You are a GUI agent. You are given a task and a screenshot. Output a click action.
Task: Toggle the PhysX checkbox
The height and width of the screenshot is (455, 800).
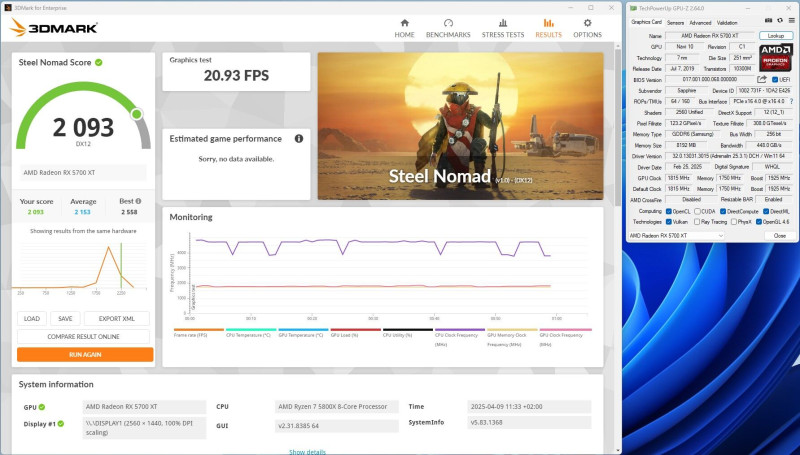point(734,222)
